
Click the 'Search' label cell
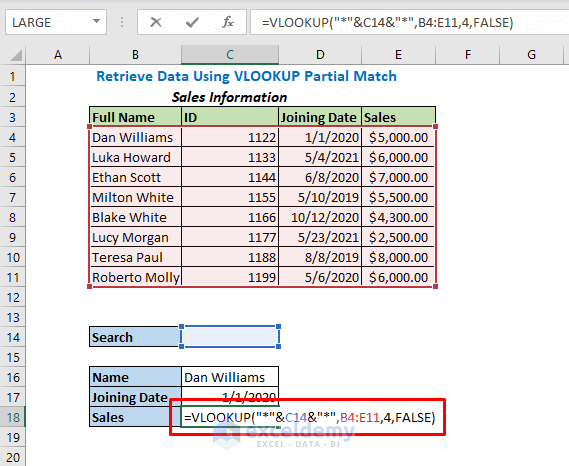tap(135, 337)
